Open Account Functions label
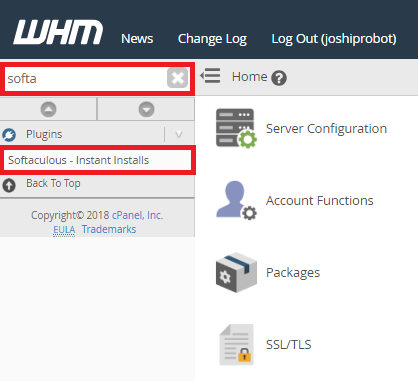The height and width of the screenshot is (381, 418). pos(319,201)
